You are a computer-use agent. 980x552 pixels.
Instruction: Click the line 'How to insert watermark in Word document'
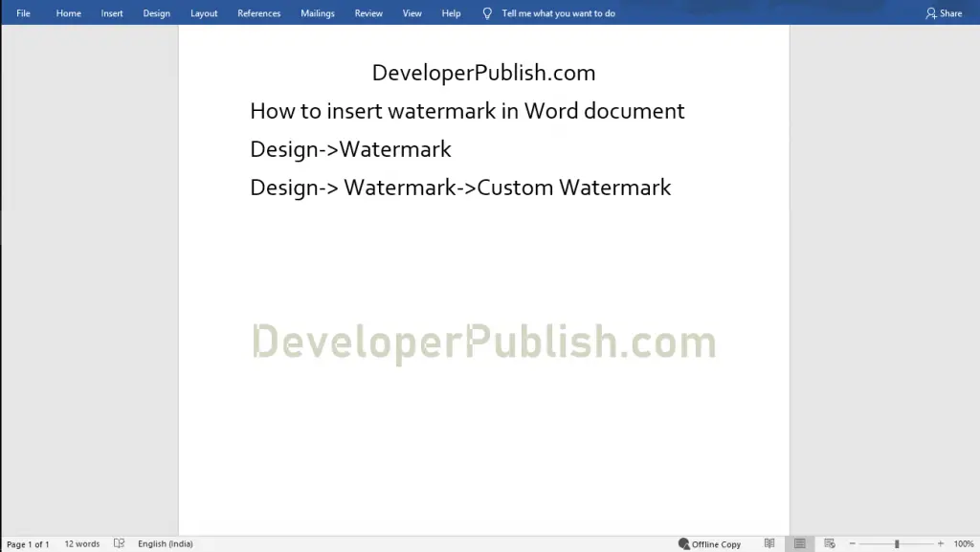pos(467,111)
